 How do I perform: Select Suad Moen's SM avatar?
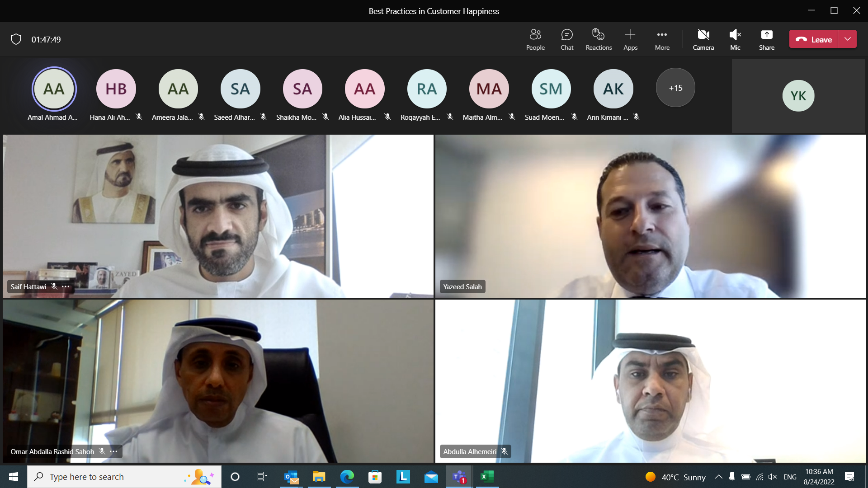(551, 89)
